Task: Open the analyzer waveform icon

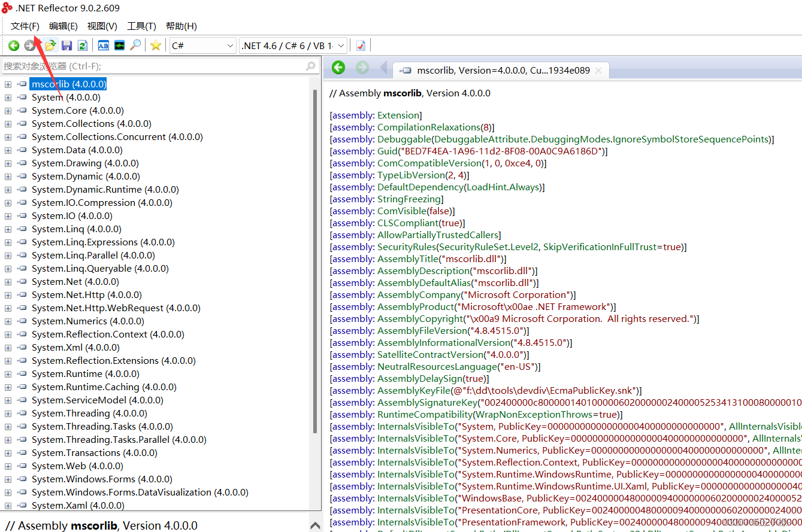Action: pos(120,45)
